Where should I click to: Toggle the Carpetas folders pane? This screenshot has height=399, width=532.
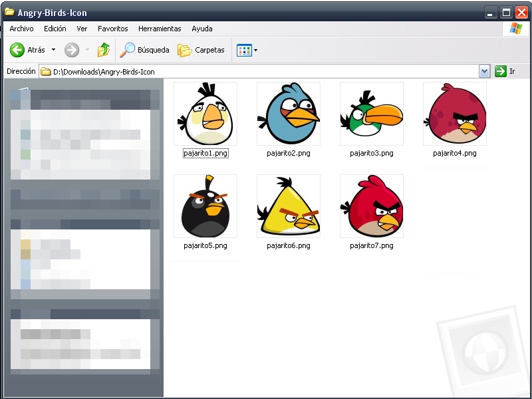[x=201, y=50]
